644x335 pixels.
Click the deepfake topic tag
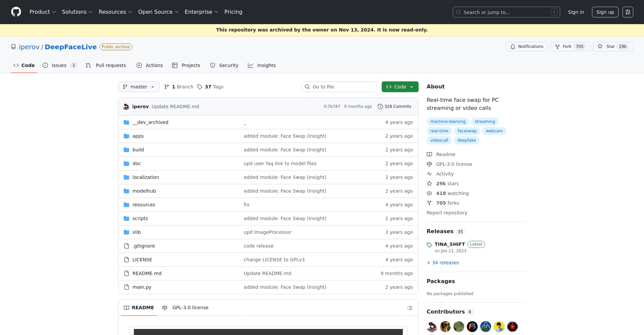[x=467, y=140]
